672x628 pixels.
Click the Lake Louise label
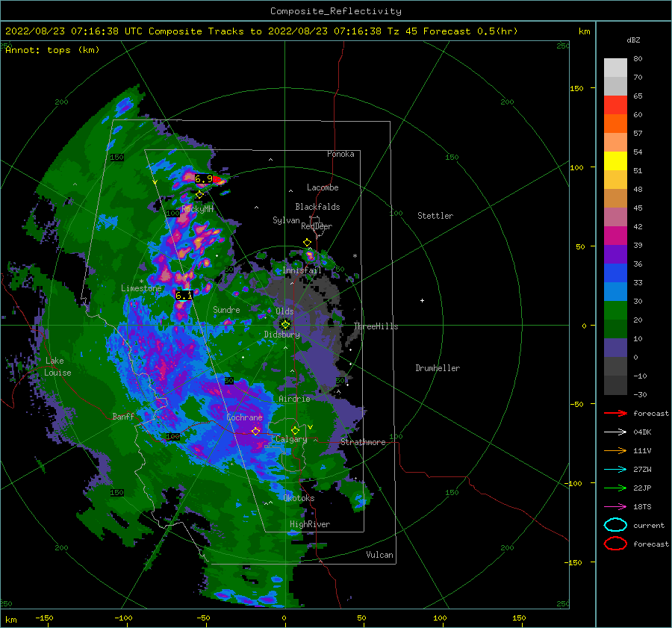[x=57, y=367]
